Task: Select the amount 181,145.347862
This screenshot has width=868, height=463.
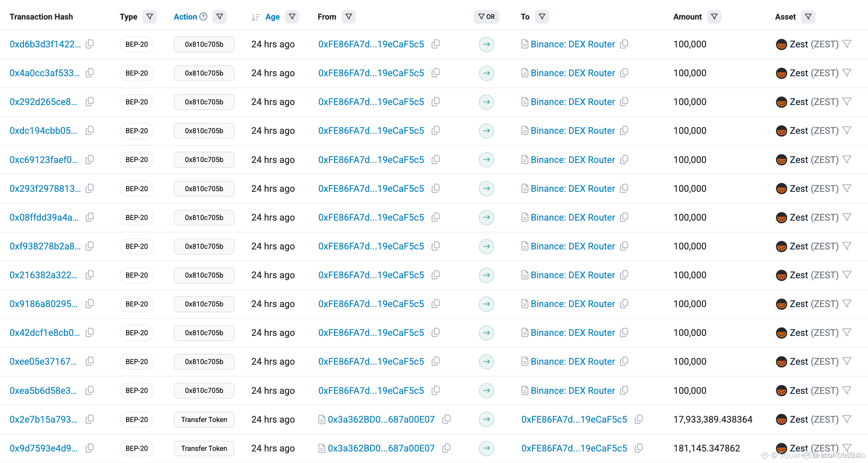Action: pyautogui.click(x=707, y=448)
